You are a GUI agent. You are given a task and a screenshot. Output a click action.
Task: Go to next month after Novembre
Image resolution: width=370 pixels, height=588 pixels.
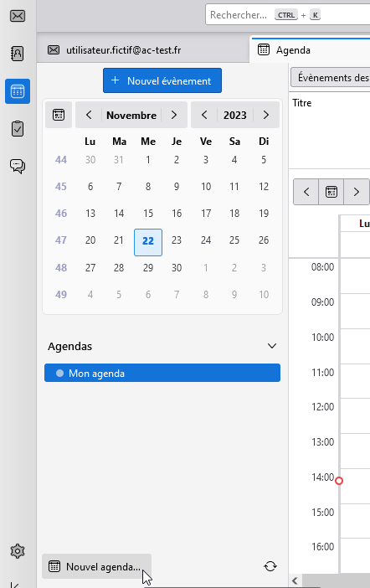[174, 115]
